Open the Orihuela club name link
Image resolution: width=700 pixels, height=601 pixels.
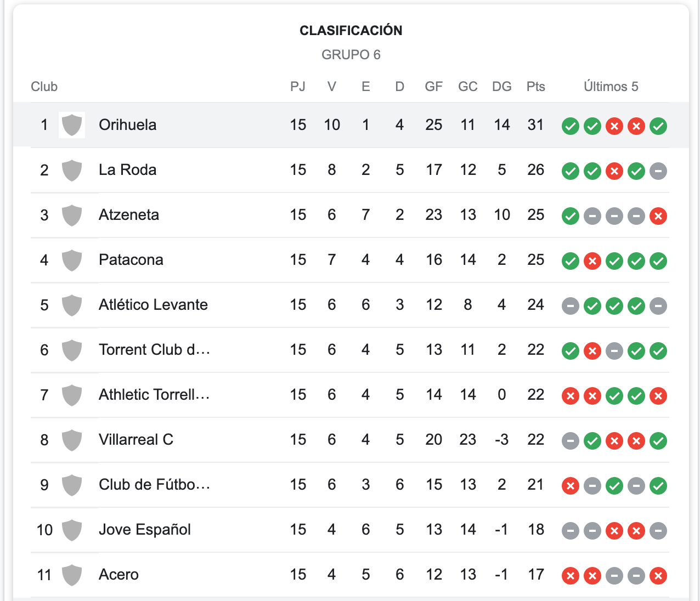coord(127,125)
